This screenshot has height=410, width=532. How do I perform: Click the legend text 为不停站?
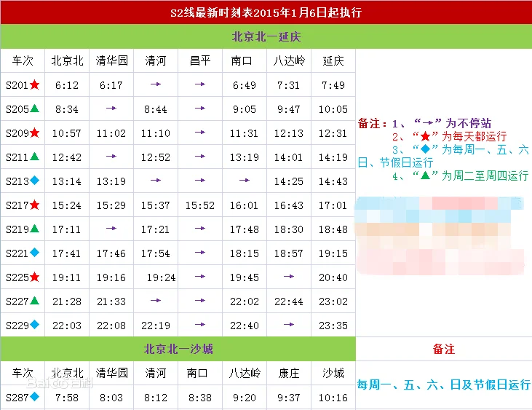469,123
